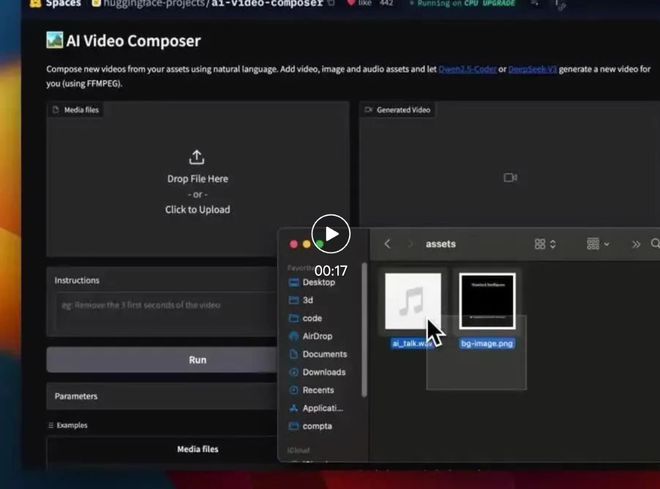Expand the Parameters accordion section
The width and height of the screenshot is (660, 489).
[x=160, y=396]
